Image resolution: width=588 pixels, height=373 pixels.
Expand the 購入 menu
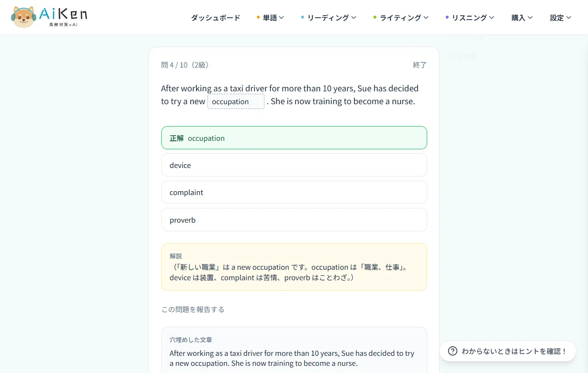(522, 18)
